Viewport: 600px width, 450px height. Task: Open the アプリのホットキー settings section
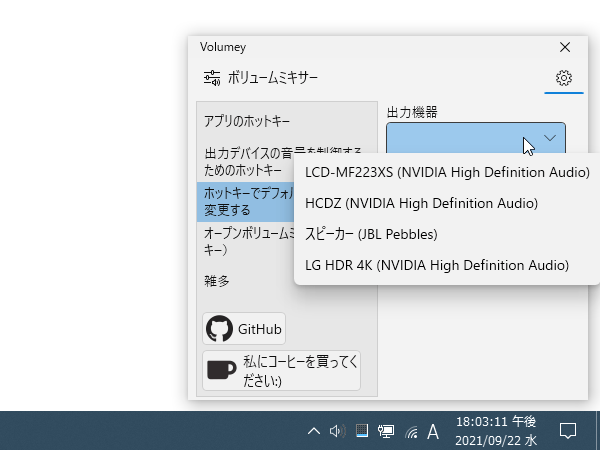287,121
